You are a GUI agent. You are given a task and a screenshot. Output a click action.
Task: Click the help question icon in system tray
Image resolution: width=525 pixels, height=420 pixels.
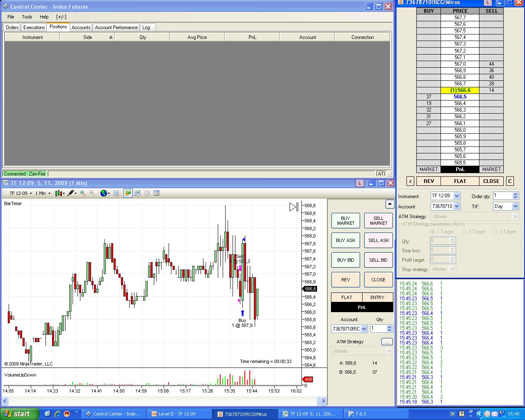click(461, 414)
